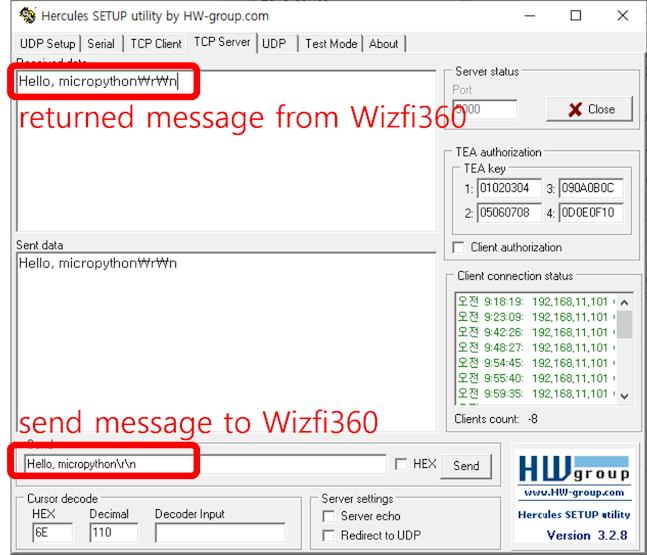Switch to the UDP tab
647x555 pixels.
tap(274, 44)
